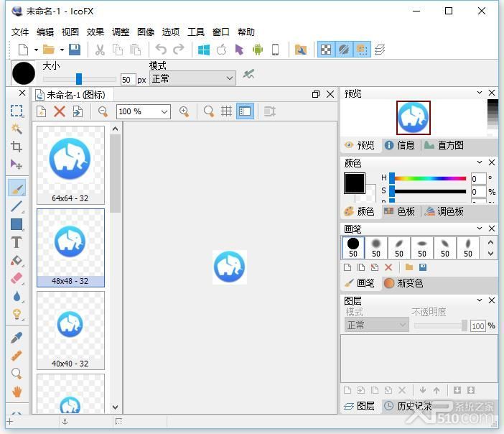Open the 文件 menu

(x=20, y=32)
